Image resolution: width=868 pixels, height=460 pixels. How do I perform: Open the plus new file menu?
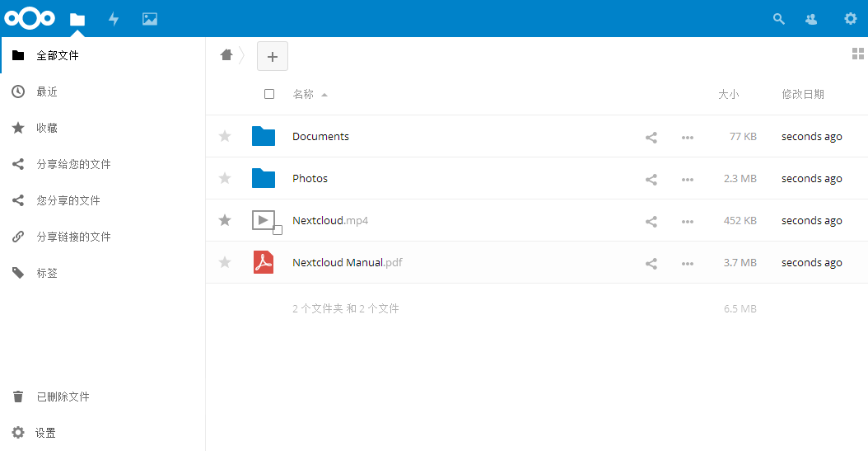tap(273, 56)
